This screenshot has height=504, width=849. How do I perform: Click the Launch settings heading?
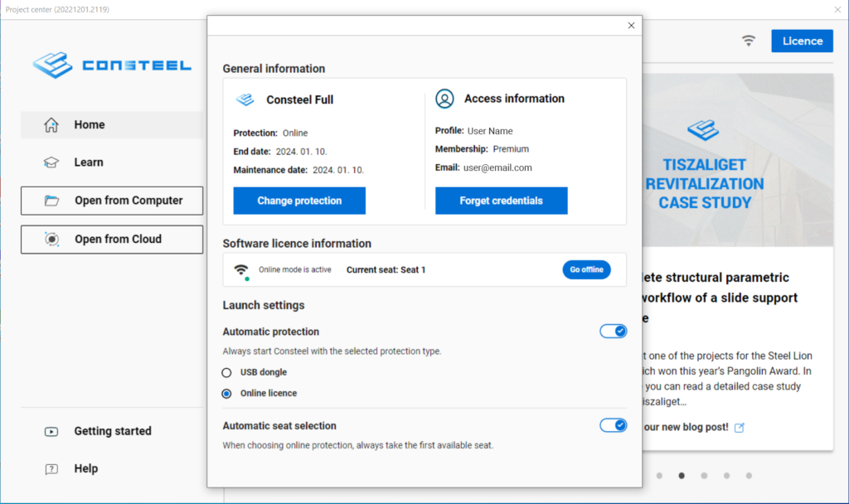coord(264,305)
